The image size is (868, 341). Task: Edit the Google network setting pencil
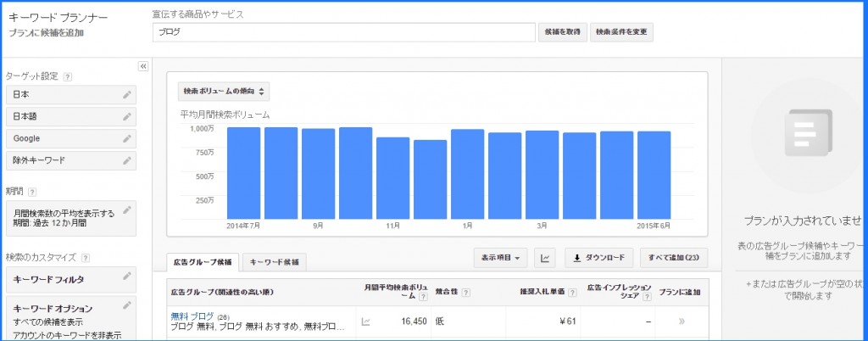coord(127,138)
